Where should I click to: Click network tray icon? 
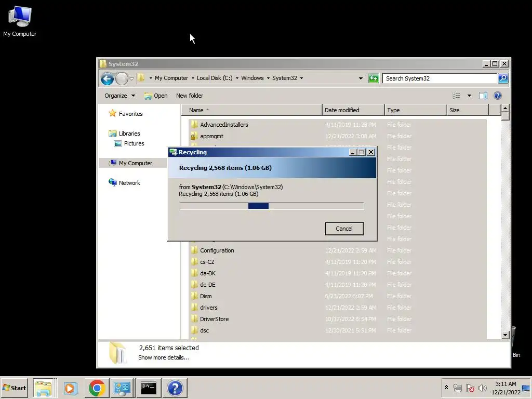[458, 388]
